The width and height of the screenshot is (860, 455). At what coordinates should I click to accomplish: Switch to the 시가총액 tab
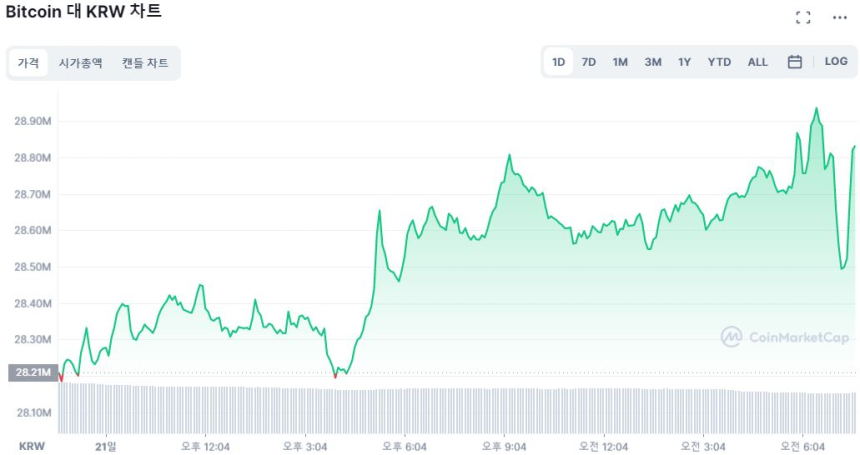[80, 63]
